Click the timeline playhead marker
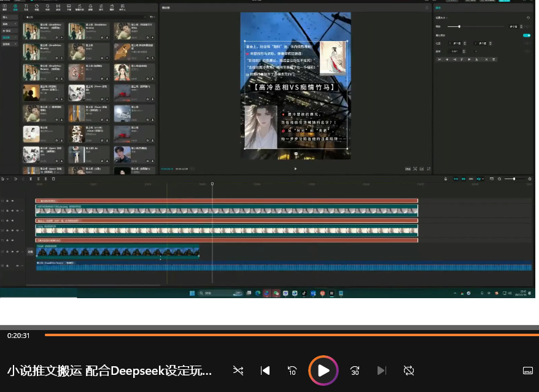Image resolution: width=539 pixels, height=392 pixels. [212, 184]
